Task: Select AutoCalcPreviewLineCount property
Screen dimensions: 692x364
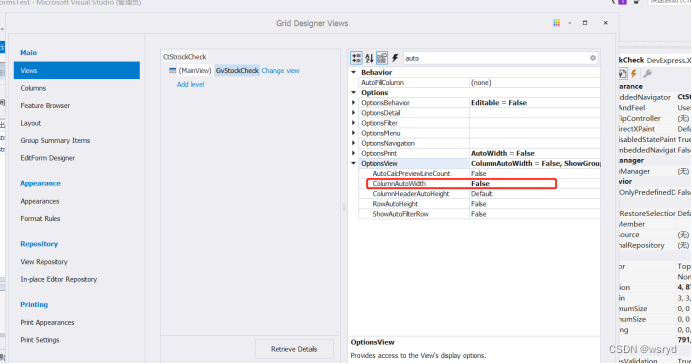Action: coord(411,174)
